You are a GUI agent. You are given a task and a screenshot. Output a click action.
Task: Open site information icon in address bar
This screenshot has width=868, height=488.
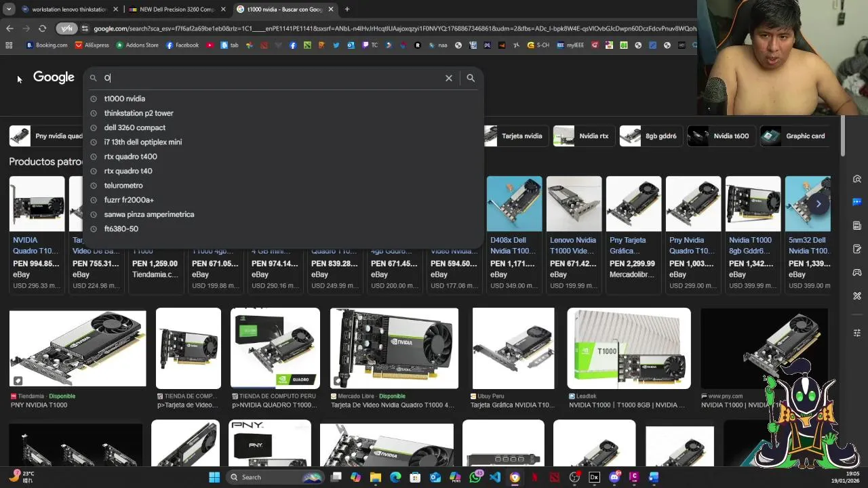pos(85,28)
